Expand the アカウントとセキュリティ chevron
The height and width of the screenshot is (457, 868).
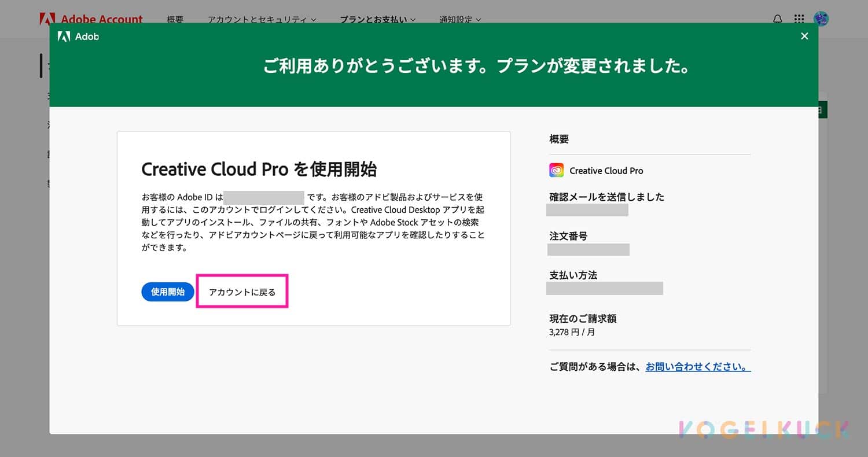(x=315, y=19)
